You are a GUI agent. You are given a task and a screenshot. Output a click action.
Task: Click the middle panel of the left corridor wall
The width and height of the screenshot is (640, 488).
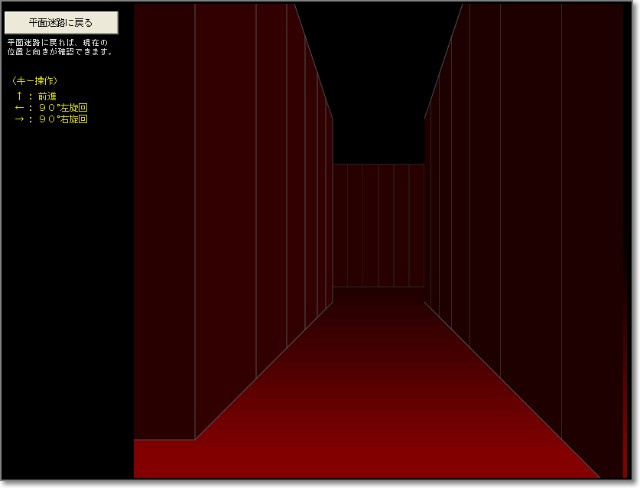click(x=271, y=190)
